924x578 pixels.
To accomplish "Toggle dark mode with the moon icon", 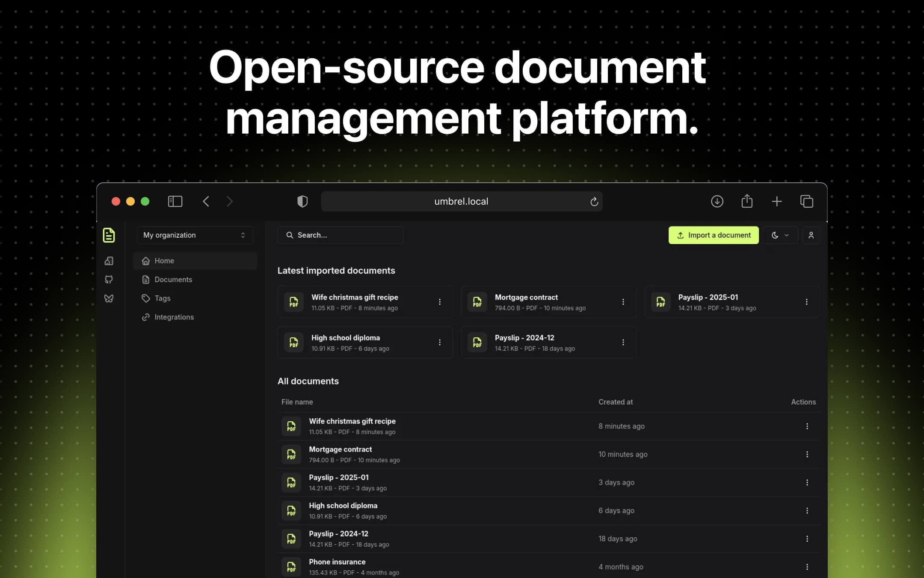I will coord(775,235).
